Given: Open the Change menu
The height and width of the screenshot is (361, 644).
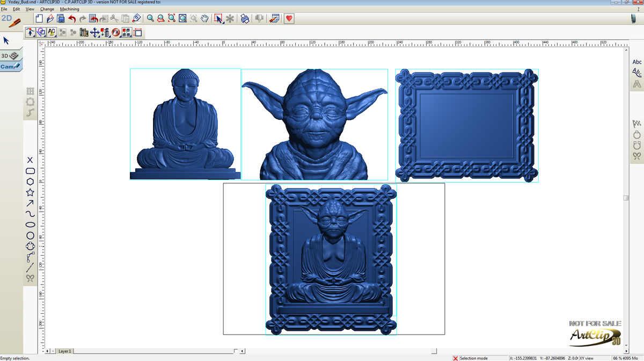Looking at the screenshot, I should 47,9.
